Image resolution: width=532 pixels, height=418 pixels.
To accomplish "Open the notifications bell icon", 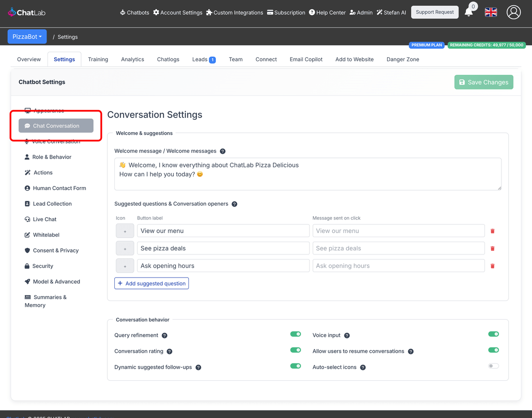I will [469, 12].
